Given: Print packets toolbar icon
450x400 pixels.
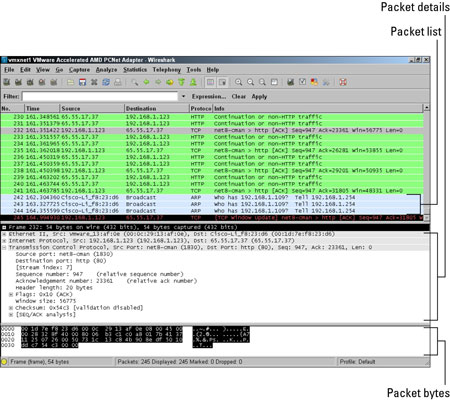Looking at the screenshot, I should (x=118, y=82).
